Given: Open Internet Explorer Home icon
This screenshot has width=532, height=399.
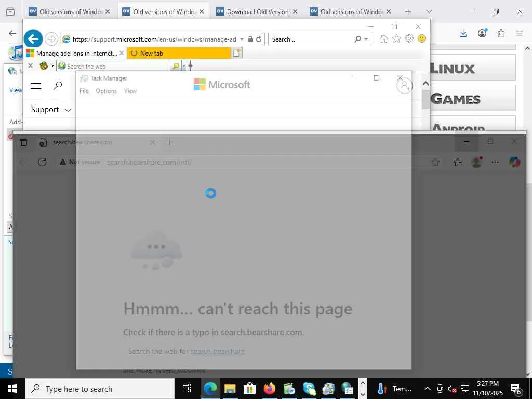Looking at the screenshot, I should click(384, 38).
